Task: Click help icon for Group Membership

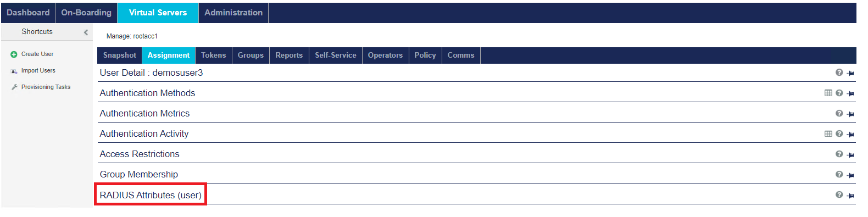Action: tap(839, 174)
